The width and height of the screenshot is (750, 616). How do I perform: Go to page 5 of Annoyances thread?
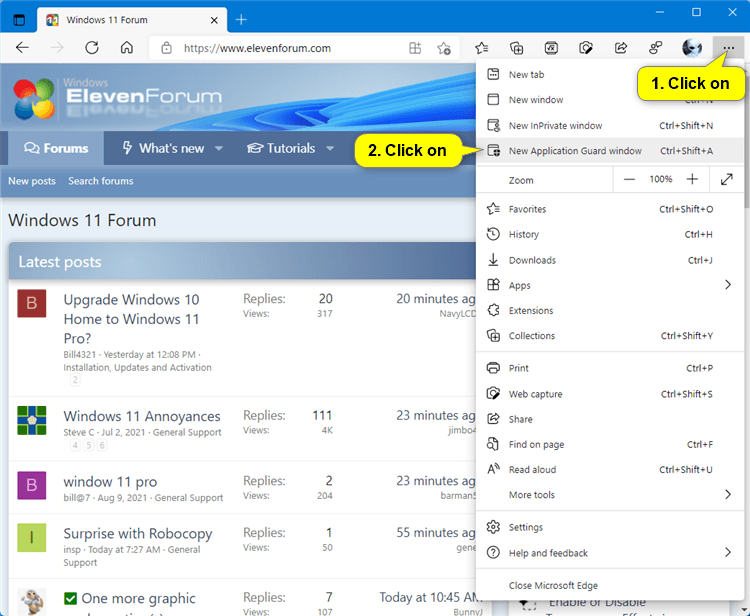[x=88, y=445]
